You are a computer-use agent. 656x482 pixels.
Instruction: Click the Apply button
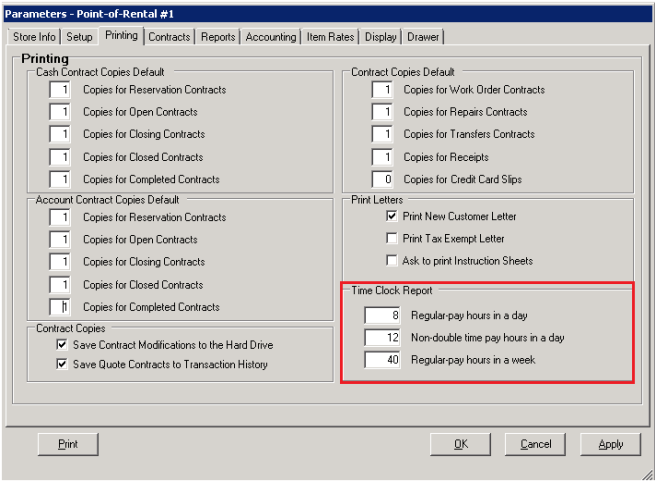610,444
